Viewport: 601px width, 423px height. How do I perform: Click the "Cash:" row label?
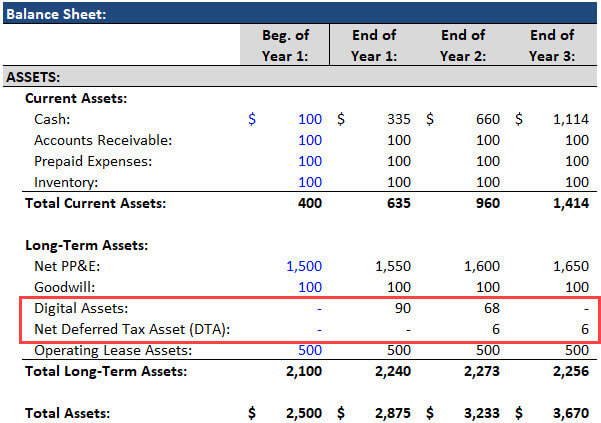pos(52,119)
